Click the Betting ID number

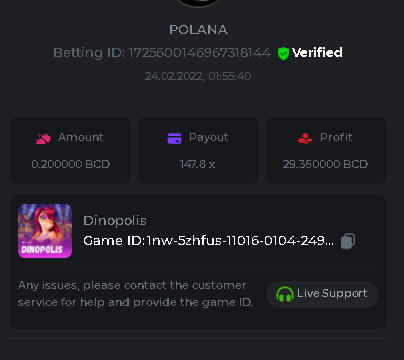(200, 53)
